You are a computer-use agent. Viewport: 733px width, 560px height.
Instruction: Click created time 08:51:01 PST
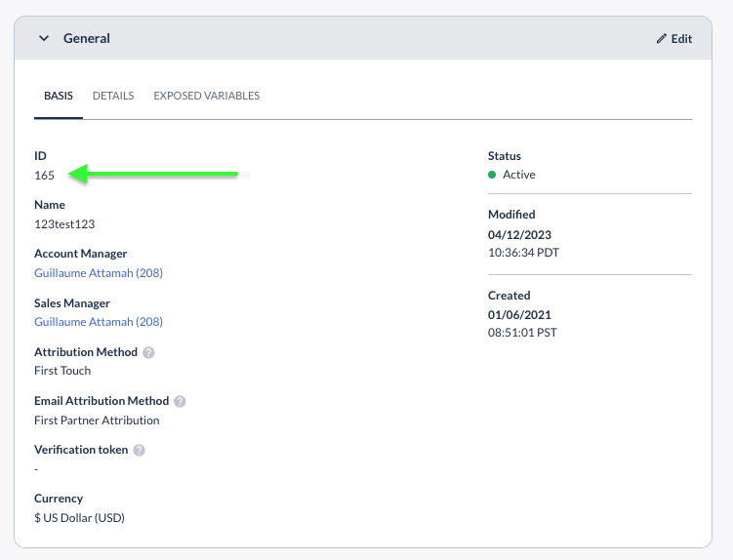(522, 333)
